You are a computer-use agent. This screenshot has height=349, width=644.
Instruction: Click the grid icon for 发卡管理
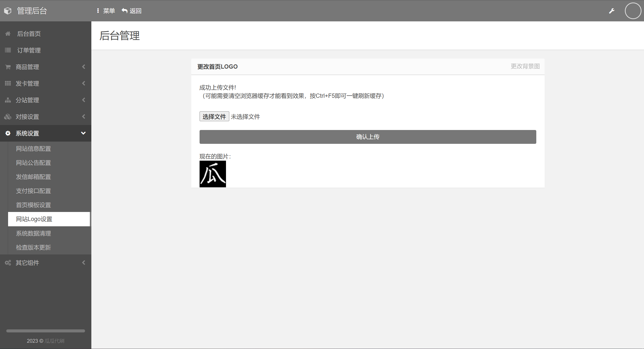click(8, 83)
